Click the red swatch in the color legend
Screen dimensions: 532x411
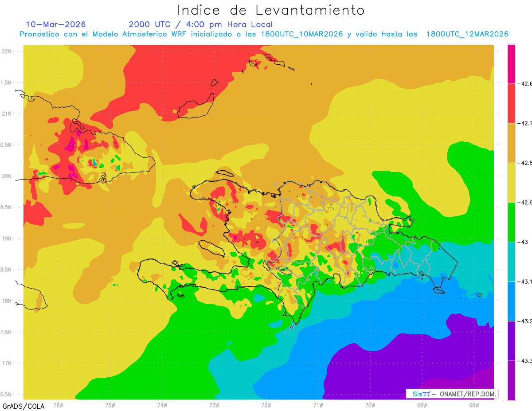511,103
